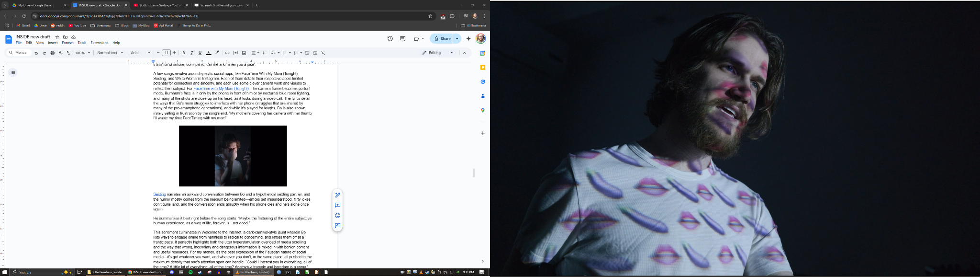
Task: Insert a link using the toolbar icon
Action: coord(227,53)
